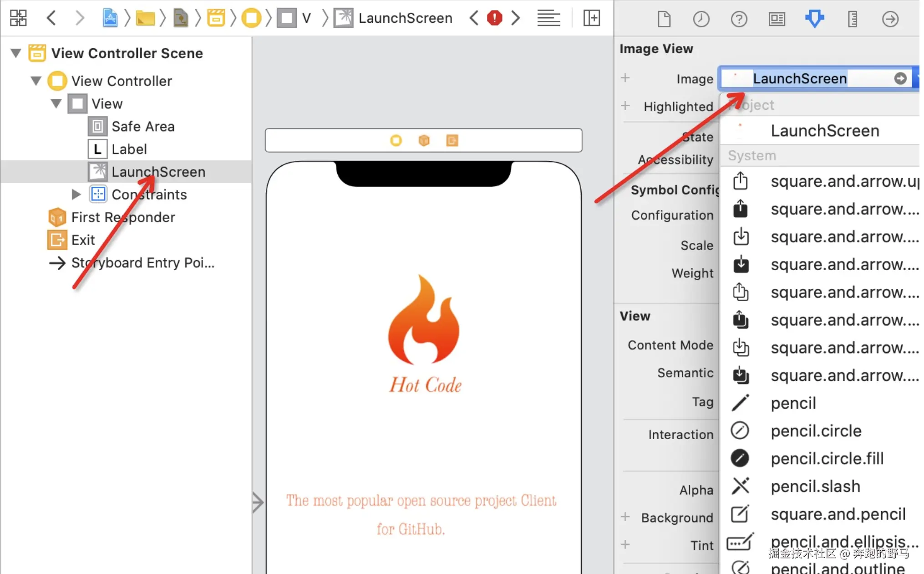Click the red error indicator icon

pyautogui.click(x=494, y=18)
